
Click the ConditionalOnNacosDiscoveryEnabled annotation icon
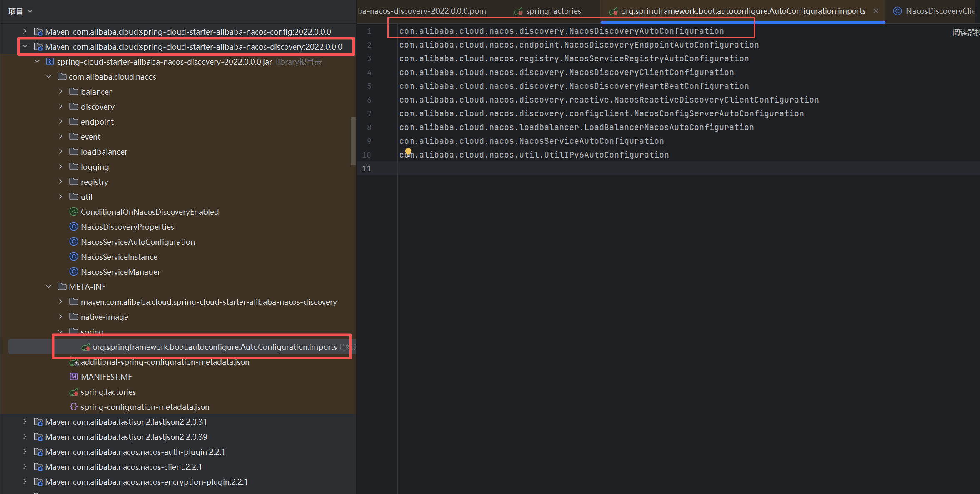tap(74, 211)
